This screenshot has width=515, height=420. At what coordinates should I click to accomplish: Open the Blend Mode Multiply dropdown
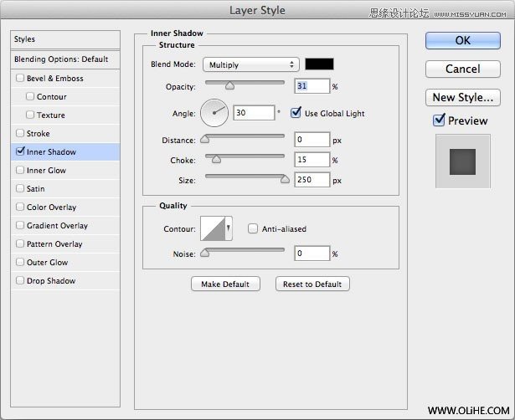pos(251,64)
